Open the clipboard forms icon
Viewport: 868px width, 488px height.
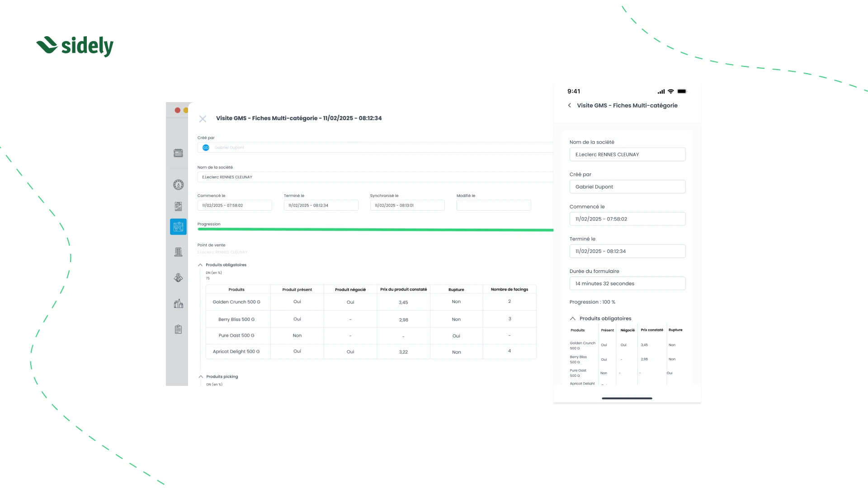[x=178, y=329]
